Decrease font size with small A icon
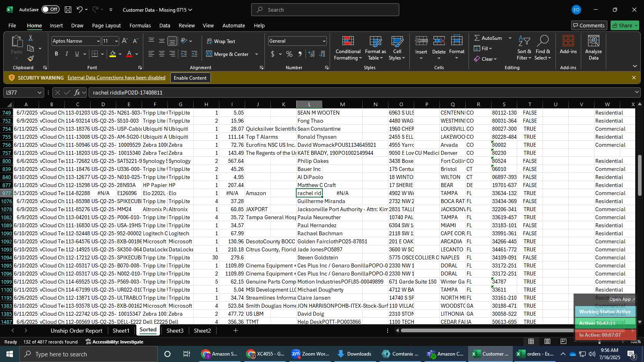The image size is (644, 362). click(x=135, y=41)
